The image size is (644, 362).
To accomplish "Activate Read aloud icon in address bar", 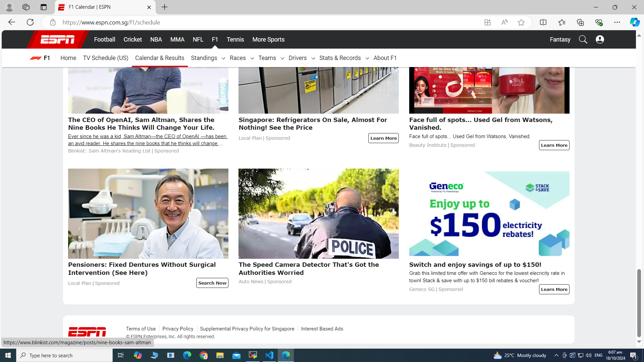I will pyautogui.click(x=504, y=22).
